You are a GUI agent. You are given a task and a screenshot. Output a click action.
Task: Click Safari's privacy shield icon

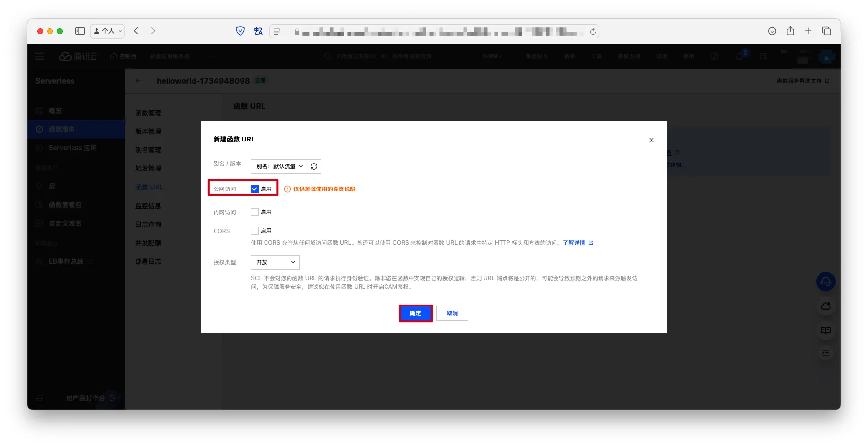[x=240, y=31]
